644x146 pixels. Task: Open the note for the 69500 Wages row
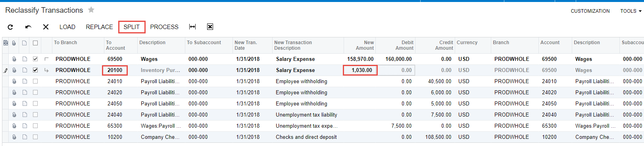click(25, 59)
